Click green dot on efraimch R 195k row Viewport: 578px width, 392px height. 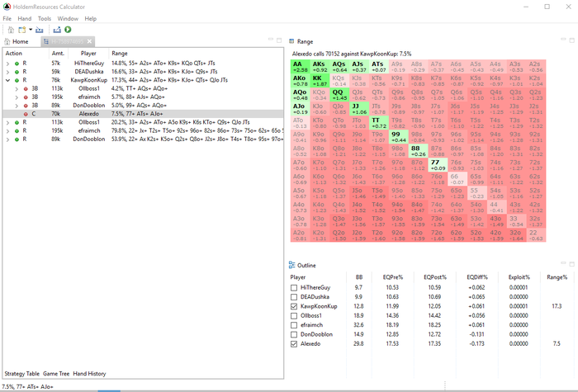(x=17, y=131)
